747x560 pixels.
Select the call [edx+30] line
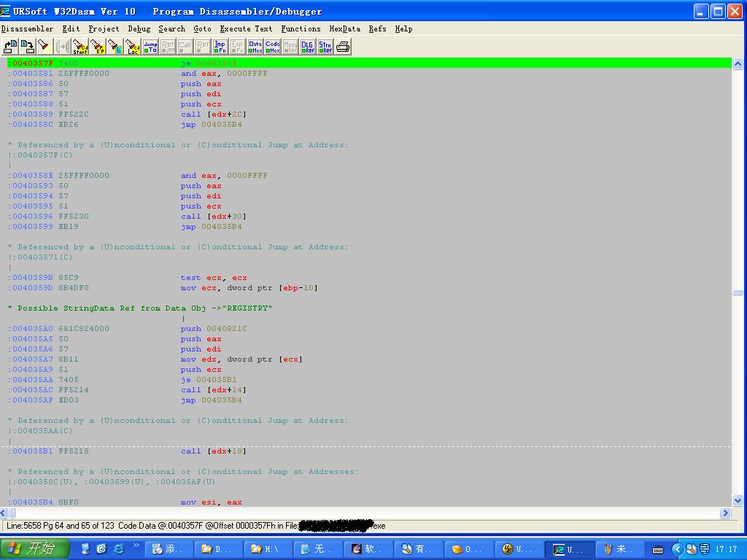pos(369,216)
